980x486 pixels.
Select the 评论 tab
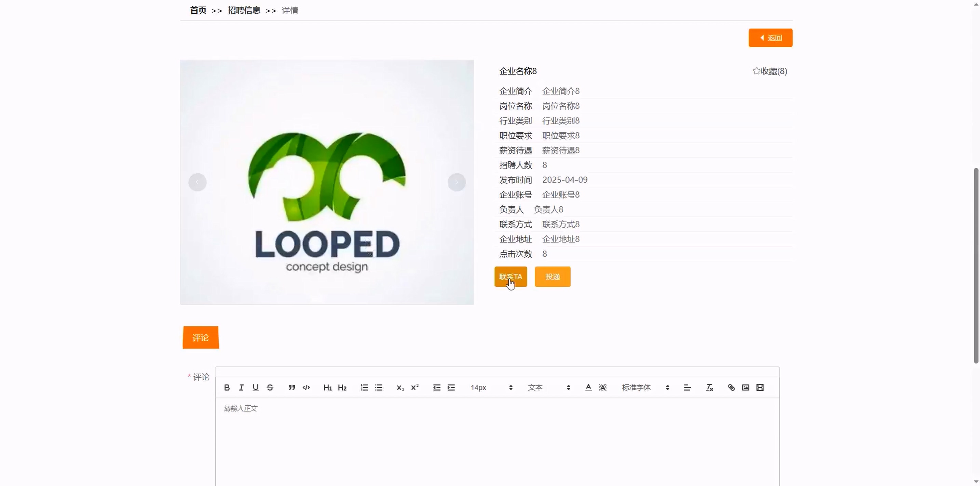[x=201, y=338]
